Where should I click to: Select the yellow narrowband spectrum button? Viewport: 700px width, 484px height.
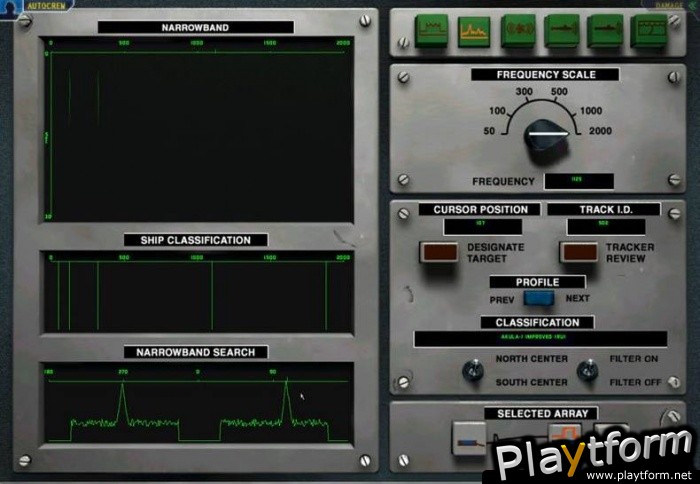point(474,31)
